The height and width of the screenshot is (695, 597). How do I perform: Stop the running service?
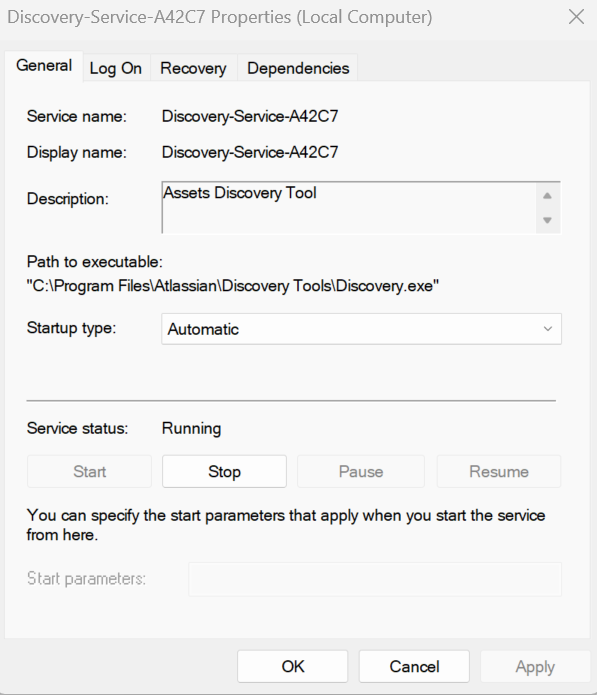(x=224, y=472)
